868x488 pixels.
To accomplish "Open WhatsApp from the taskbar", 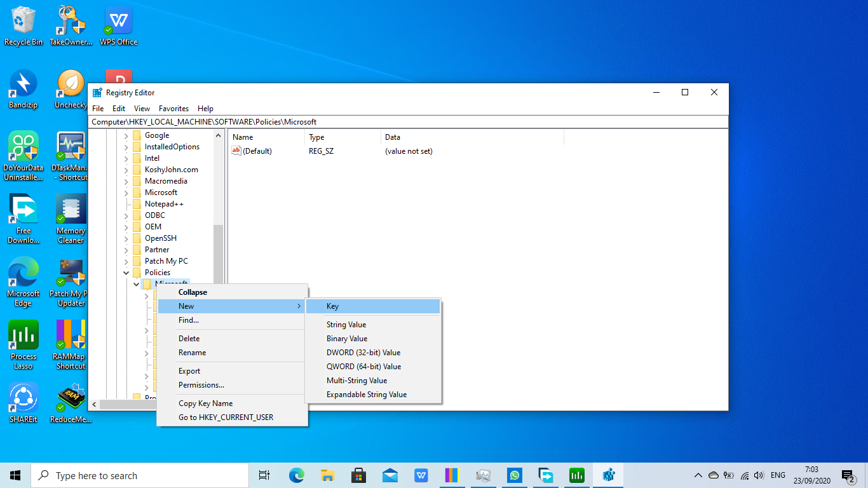I will point(515,475).
